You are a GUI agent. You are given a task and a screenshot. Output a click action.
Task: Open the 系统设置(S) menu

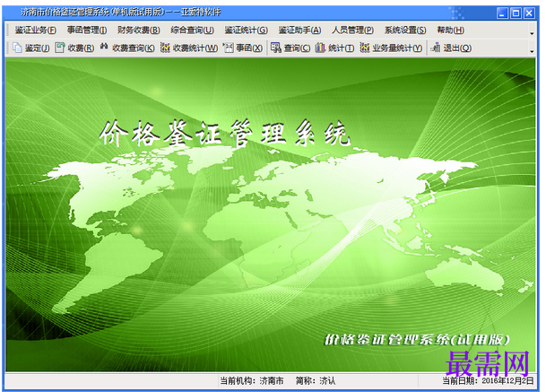click(405, 30)
